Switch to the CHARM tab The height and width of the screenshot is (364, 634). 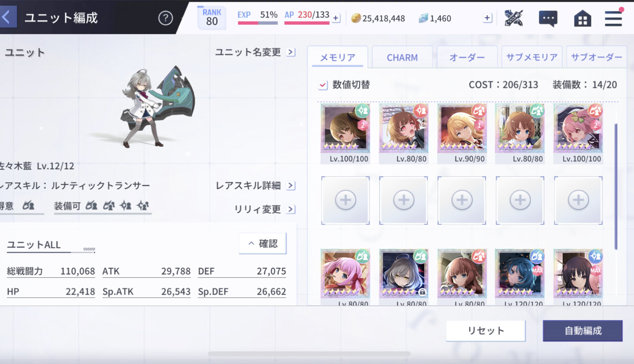[402, 57]
